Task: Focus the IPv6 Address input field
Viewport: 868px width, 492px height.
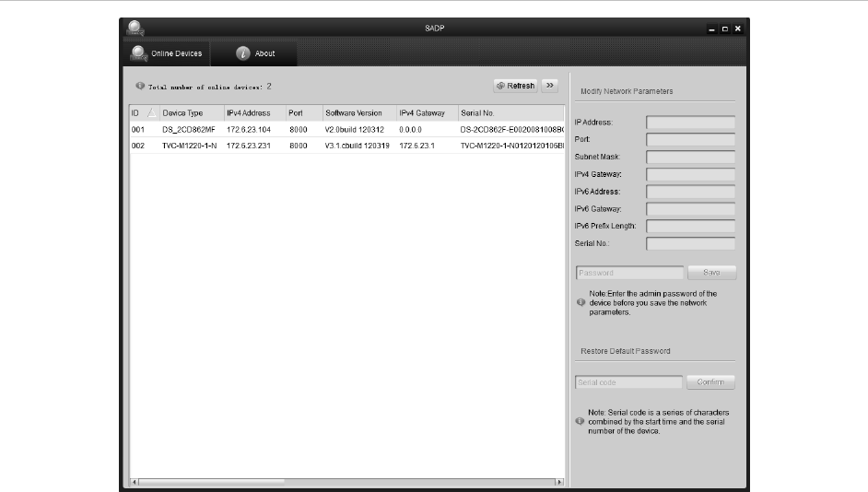Action: click(x=690, y=192)
